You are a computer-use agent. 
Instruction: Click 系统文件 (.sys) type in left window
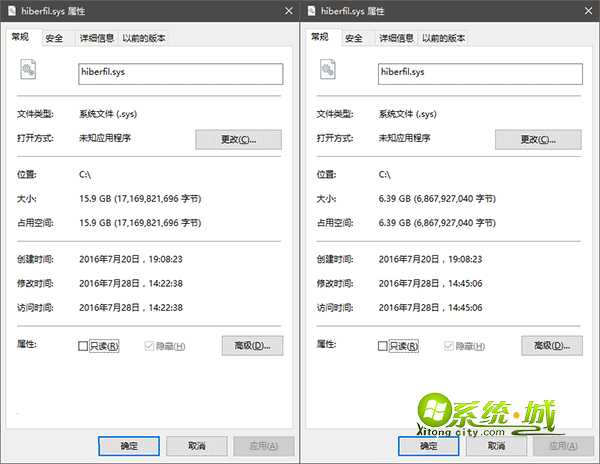pos(108,114)
